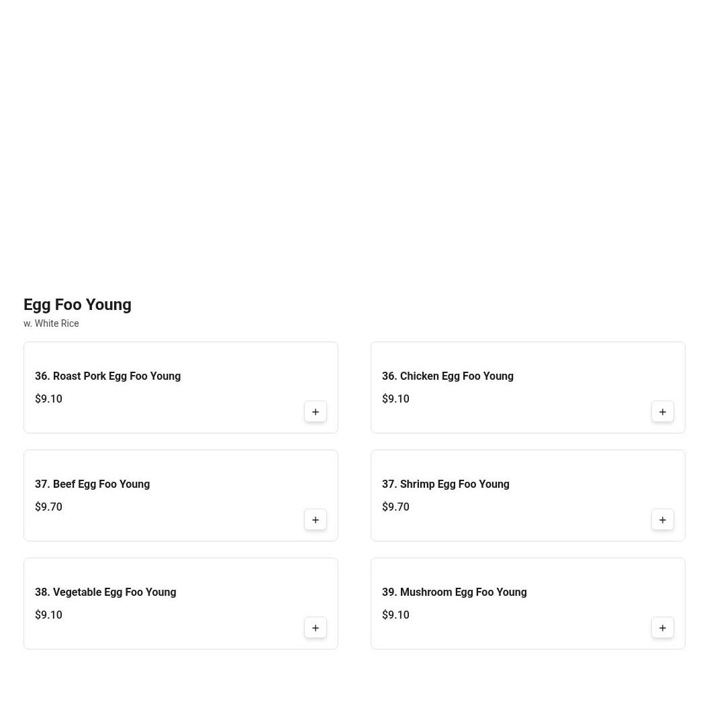View the Mushroom Egg Foo Young item

point(454,592)
